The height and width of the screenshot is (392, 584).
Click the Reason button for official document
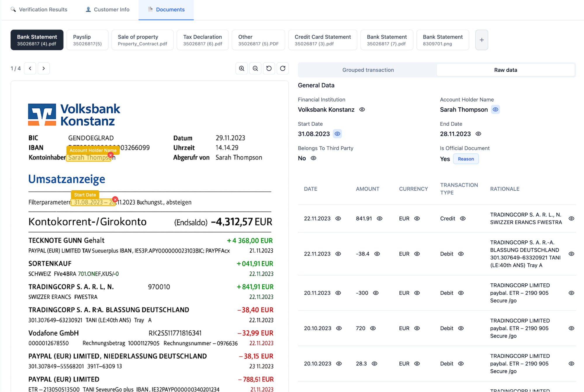(466, 159)
